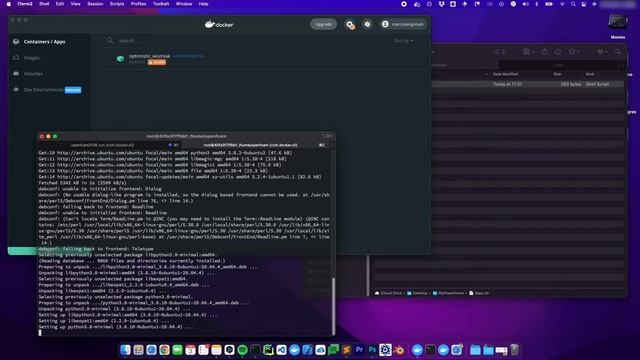Viewport: 640px width, 360px height.
Task: Open Premiere Pro from the Dock
Action: (359, 350)
